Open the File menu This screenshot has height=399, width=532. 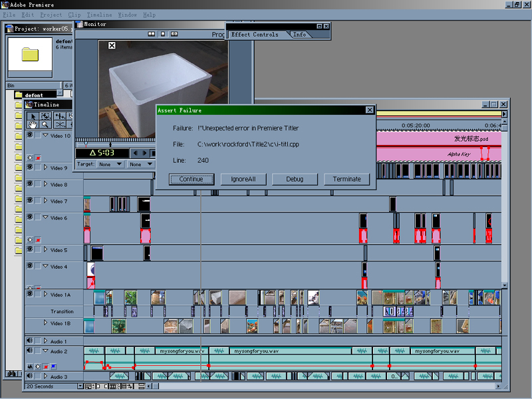click(9, 15)
